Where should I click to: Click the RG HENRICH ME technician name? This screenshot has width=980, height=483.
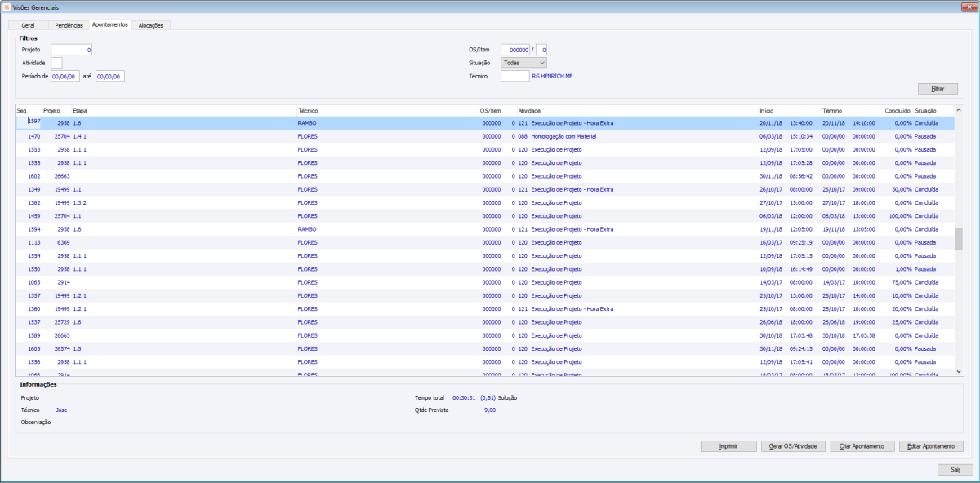point(552,76)
